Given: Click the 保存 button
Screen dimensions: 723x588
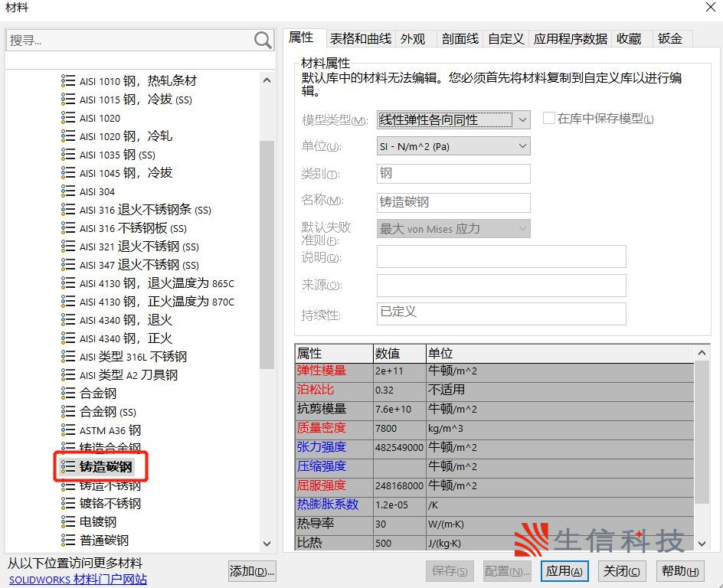Looking at the screenshot, I should click(450, 571).
